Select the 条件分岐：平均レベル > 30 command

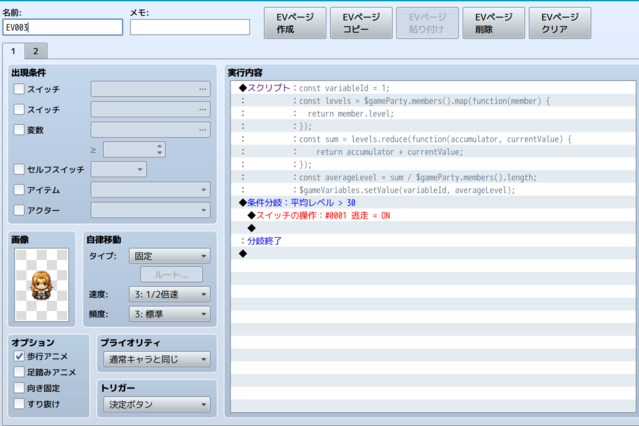(x=433, y=203)
